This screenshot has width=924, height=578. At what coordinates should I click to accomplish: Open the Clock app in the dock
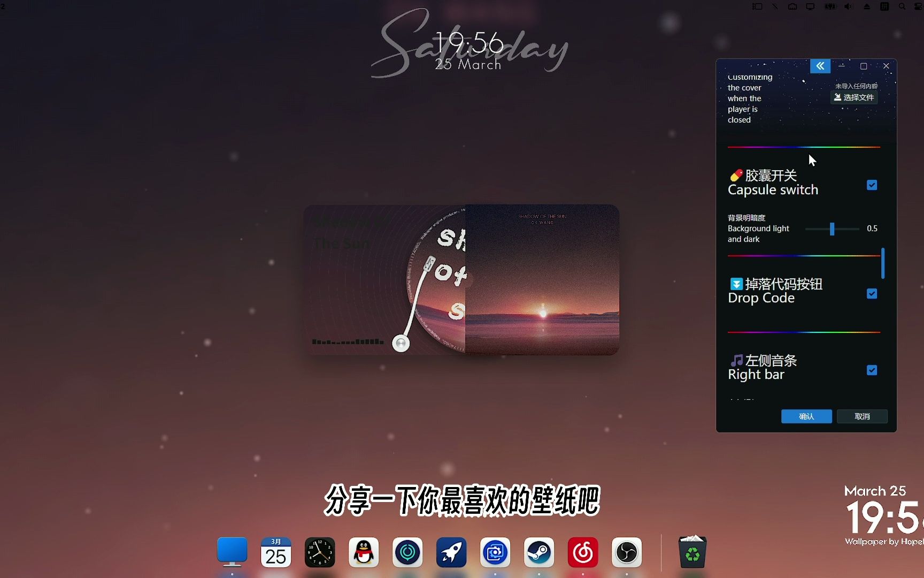point(320,552)
